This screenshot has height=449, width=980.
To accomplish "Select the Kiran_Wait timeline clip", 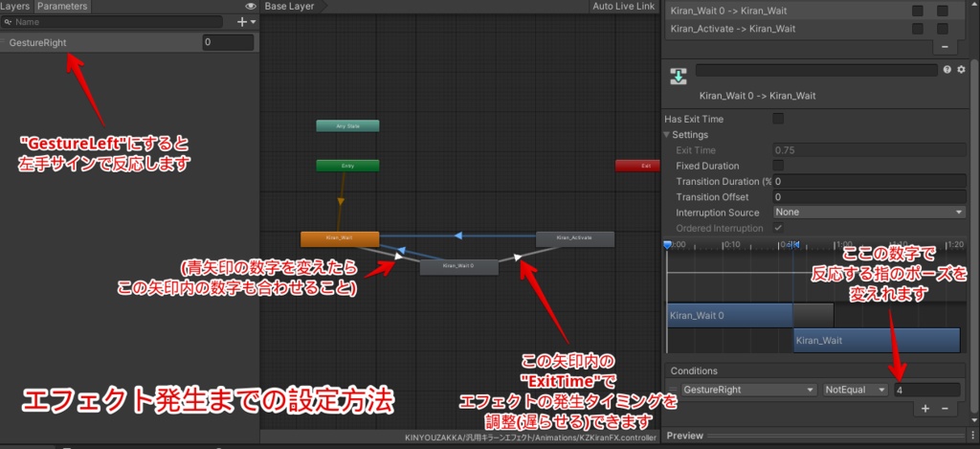I will (877, 340).
